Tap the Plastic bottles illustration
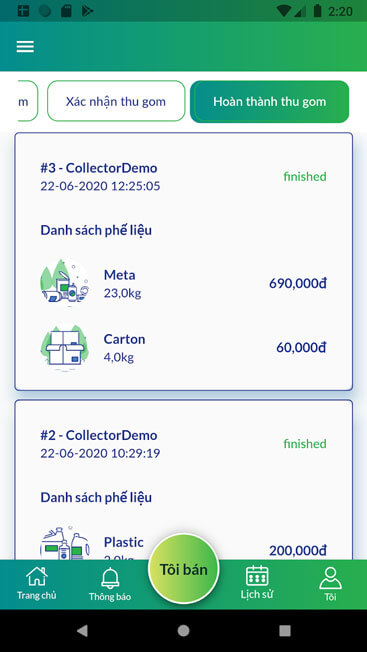Screen dimensions: 367x652 (x=64, y=543)
